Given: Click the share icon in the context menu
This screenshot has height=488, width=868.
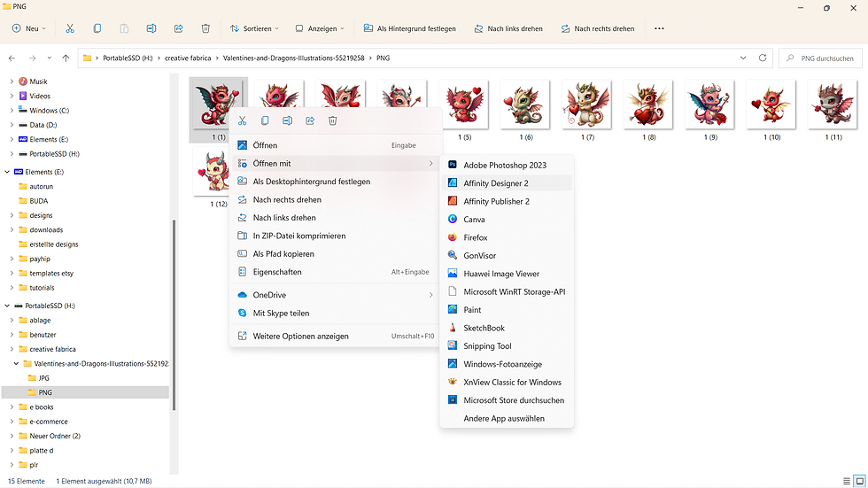Looking at the screenshot, I should coord(310,120).
